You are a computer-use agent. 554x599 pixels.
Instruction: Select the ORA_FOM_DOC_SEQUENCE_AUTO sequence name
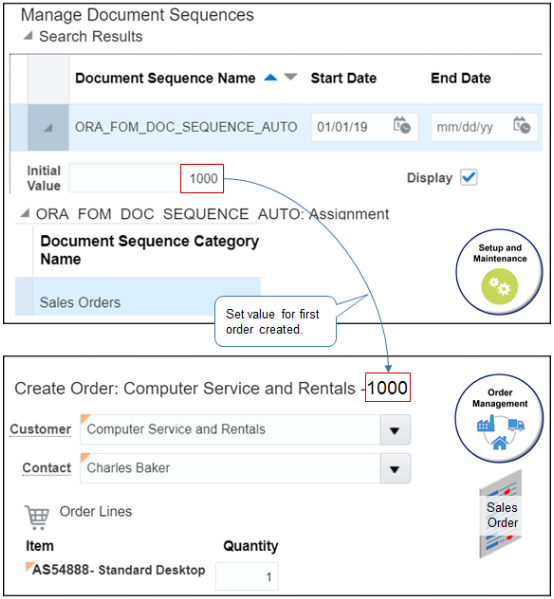(x=186, y=127)
